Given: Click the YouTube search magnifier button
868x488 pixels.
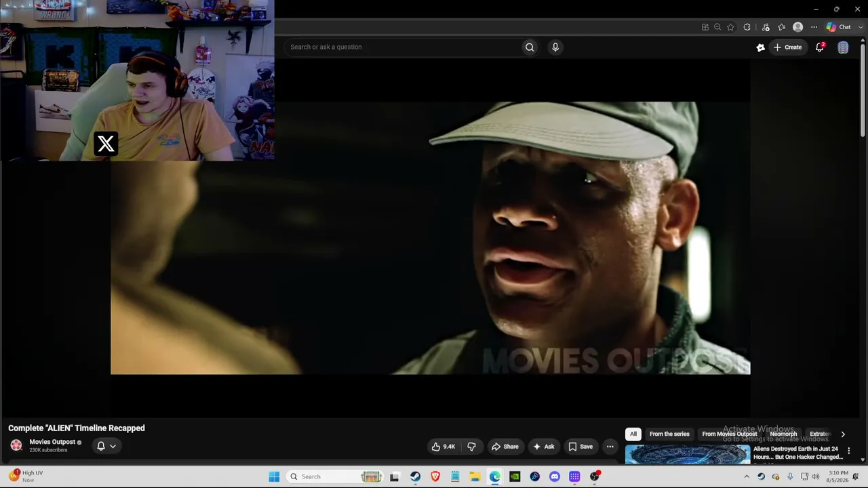Looking at the screenshot, I should (530, 47).
